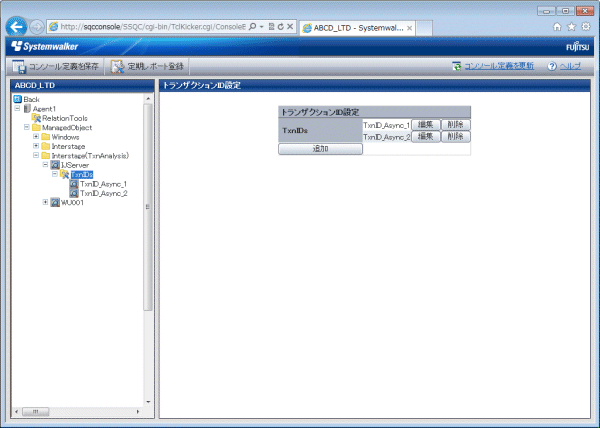Expand the Interstage folder node
Screen dimensions: 600x428
[36, 146]
